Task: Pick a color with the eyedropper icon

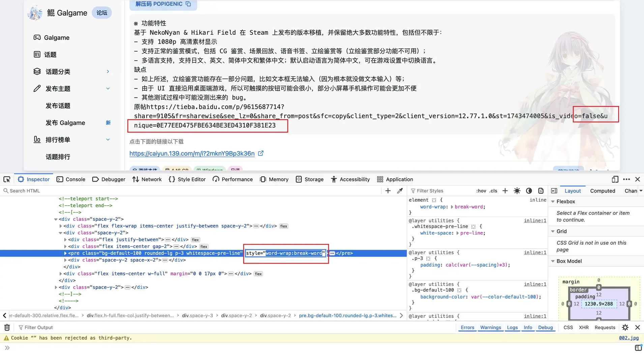Action: 400,191
